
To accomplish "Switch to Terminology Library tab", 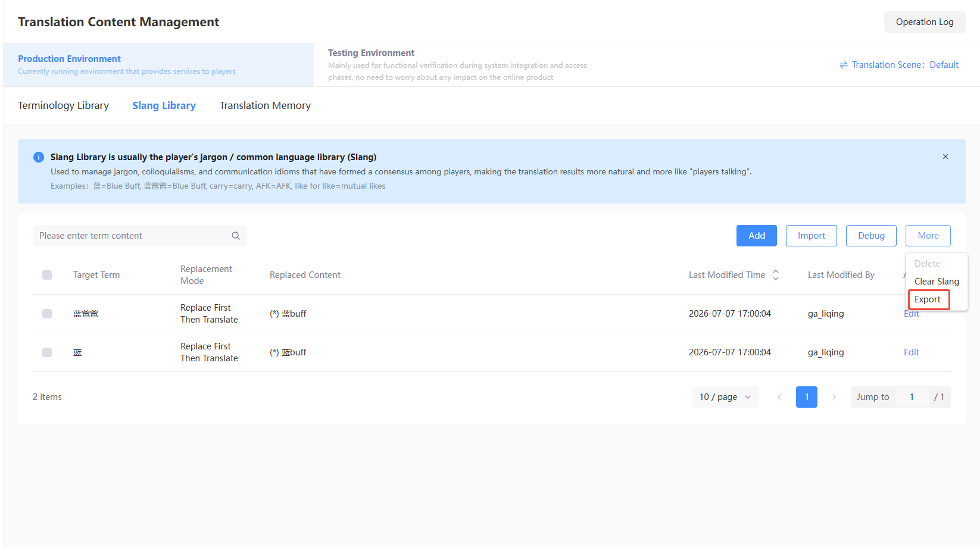I will [63, 105].
